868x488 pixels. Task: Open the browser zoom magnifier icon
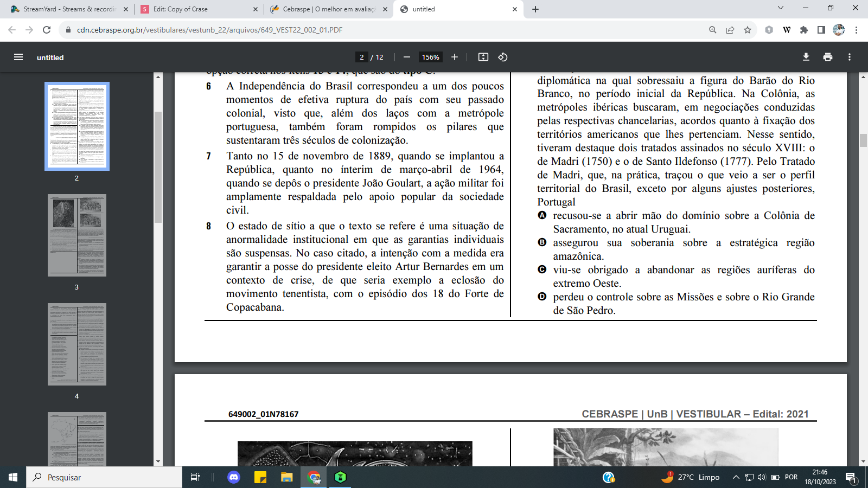click(713, 30)
